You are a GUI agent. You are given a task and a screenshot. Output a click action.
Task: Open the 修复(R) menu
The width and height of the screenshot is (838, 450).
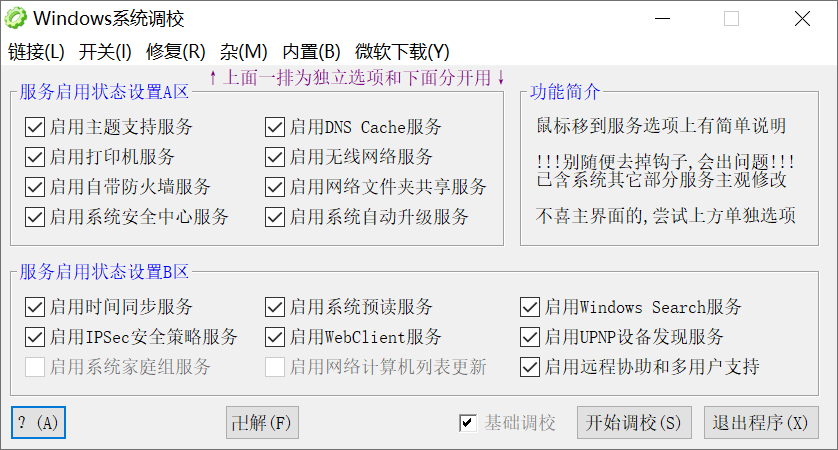(175, 52)
